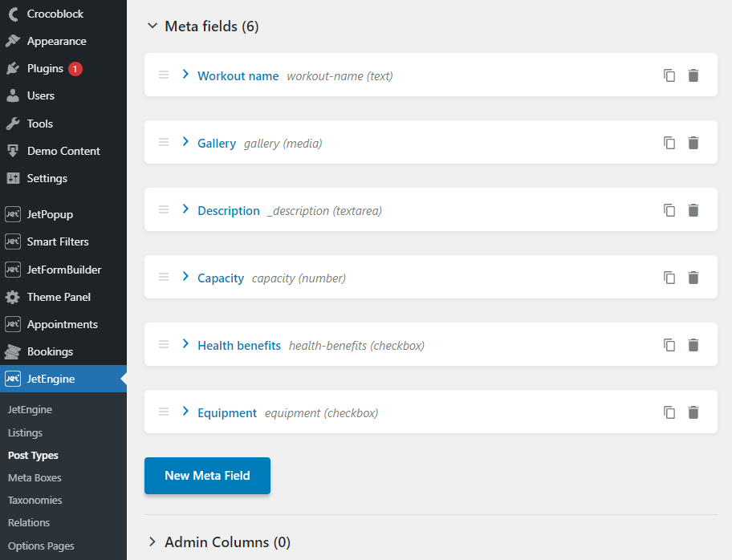The image size is (732, 560).
Task: Duplicate the Equipment meta field
Action: coord(669,412)
